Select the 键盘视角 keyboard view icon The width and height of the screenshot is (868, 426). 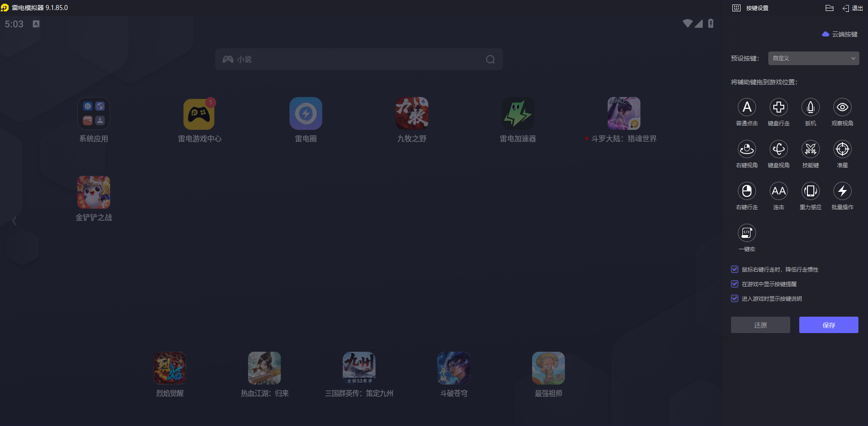tap(779, 149)
